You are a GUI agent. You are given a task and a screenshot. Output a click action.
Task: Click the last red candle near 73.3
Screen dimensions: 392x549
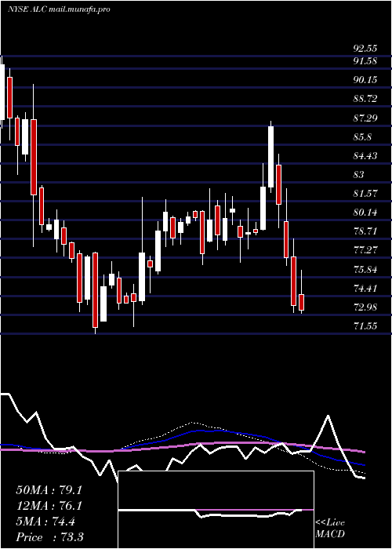(301, 302)
